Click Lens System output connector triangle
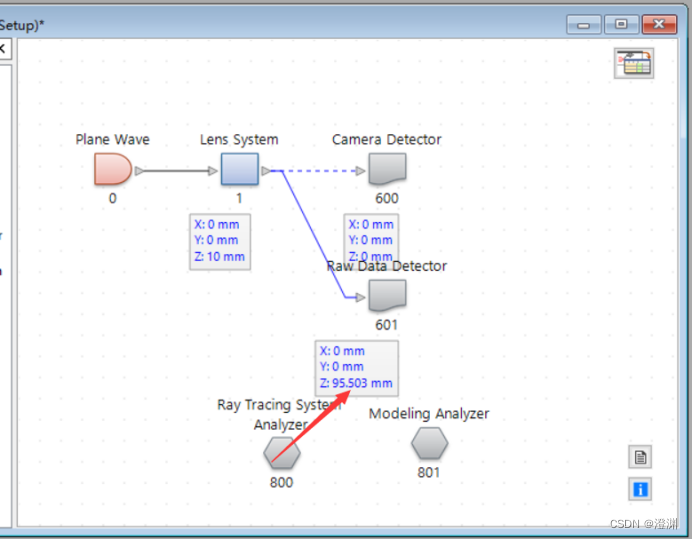The width and height of the screenshot is (692, 539). (266, 170)
